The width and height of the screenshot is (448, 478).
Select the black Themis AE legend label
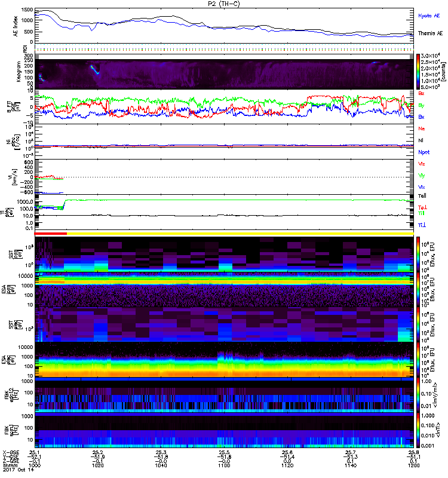click(431, 34)
